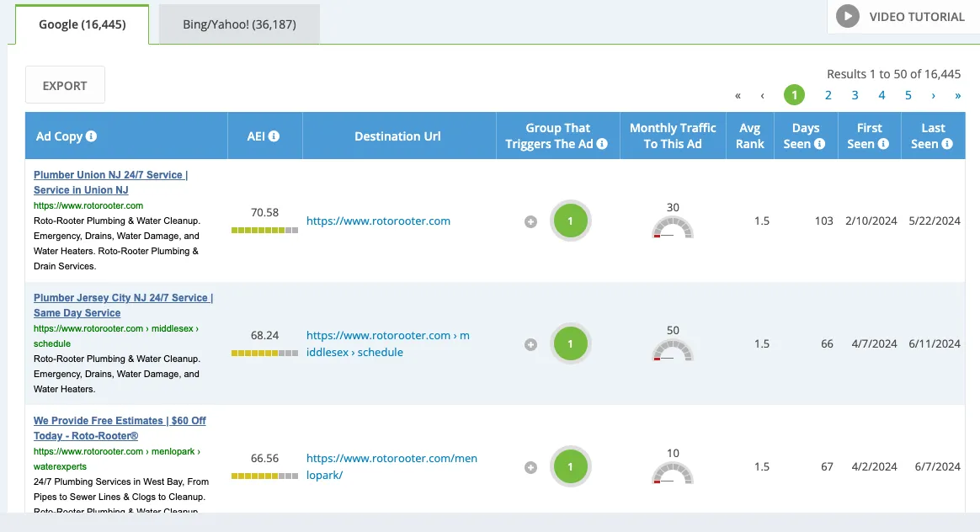Go to page 3 of results

coord(855,95)
